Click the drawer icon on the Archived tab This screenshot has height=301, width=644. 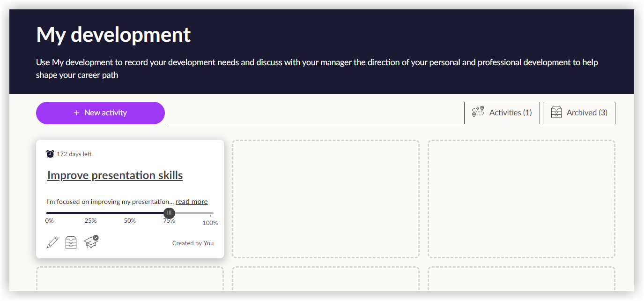[x=556, y=112]
